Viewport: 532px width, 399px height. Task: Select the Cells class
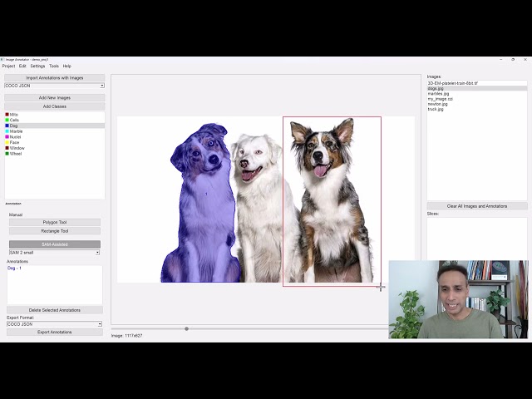(55, 120)
